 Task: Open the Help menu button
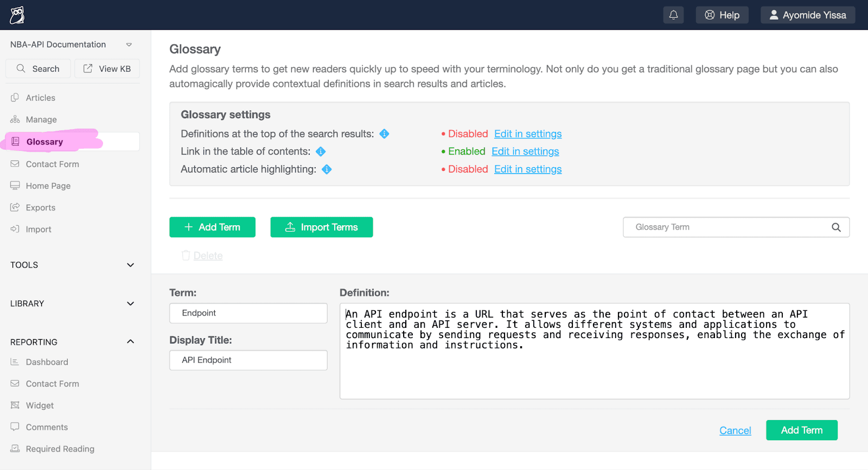(x=722, y=15)
